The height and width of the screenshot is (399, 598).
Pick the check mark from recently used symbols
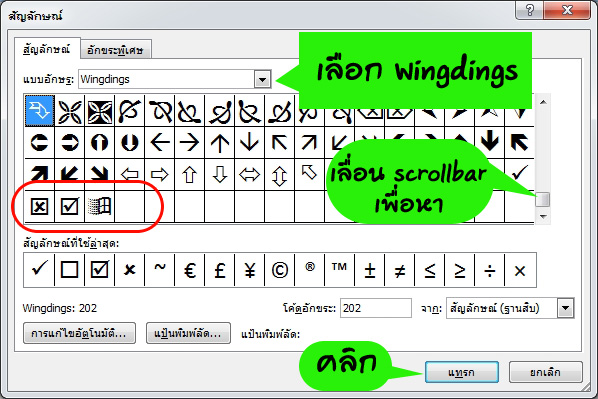[x=39, y=270]
